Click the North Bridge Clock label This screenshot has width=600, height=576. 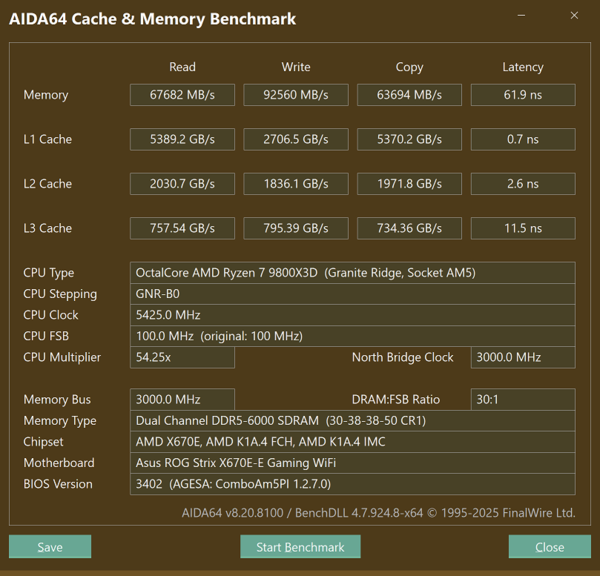(x=403, y=357)
